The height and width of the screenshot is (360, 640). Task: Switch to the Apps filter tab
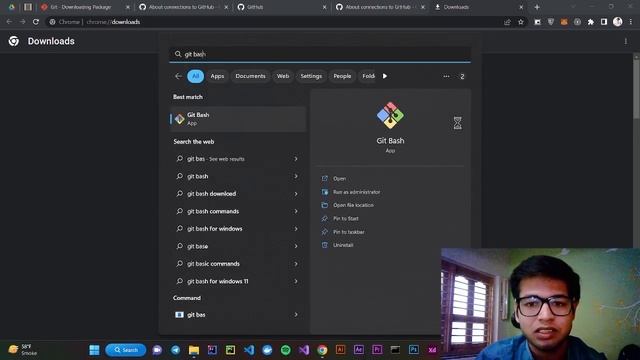pos(217,76)
